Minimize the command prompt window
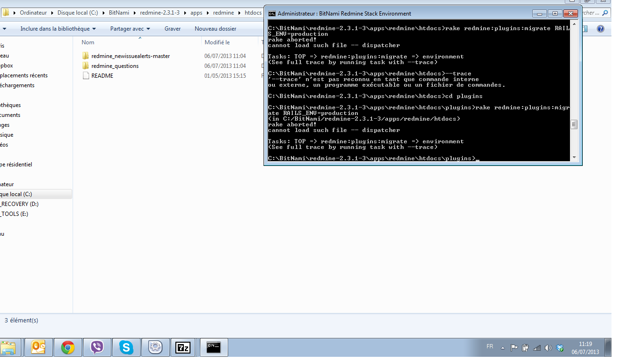This screenshot has height=362, width=644. (x=539, y=13)
